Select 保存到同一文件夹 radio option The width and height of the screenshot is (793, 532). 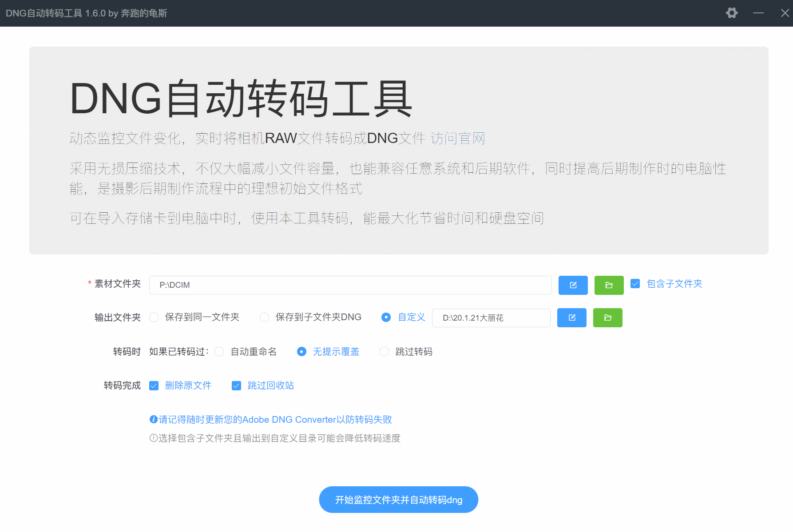[154, 317]
